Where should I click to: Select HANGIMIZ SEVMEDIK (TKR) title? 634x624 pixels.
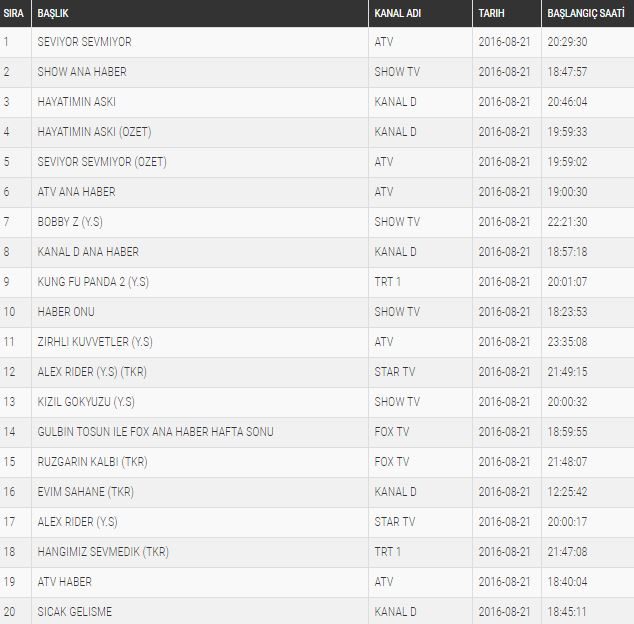coord(100,552)
